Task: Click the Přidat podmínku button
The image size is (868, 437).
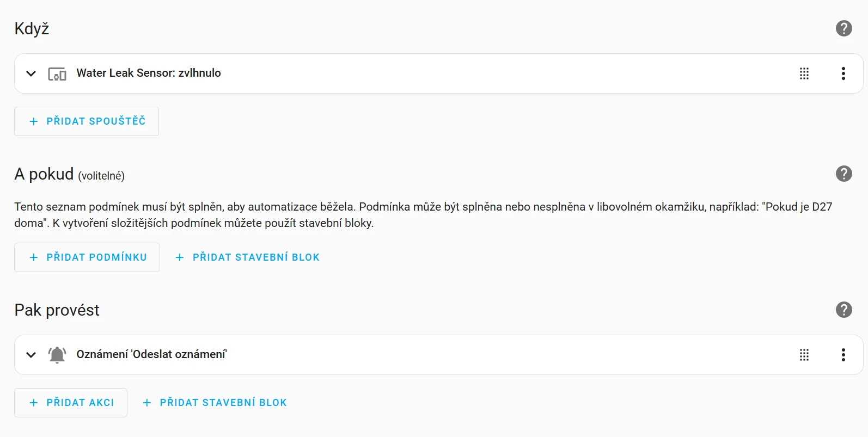Action: coord(87,257)
